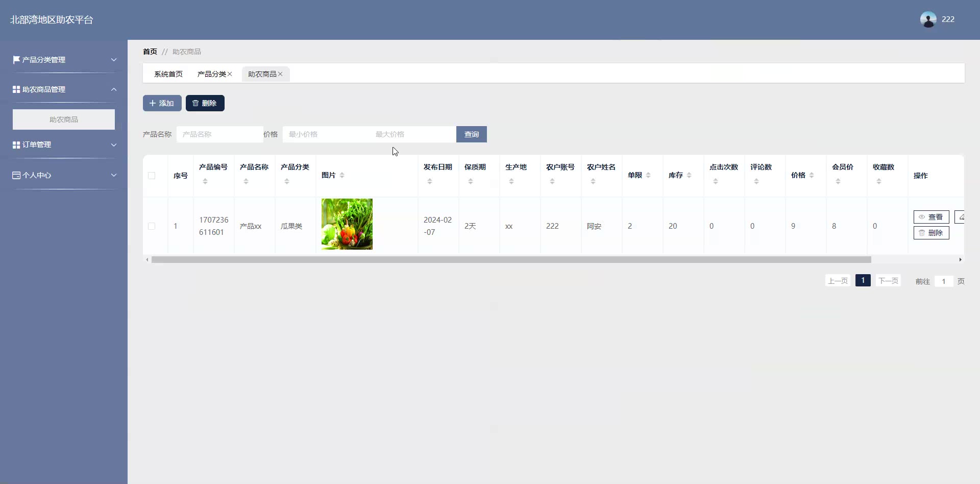Viewport: 980px width, 484px height.
Task: Focus the 最小价格 input
Action: click(x=326, y=134)
